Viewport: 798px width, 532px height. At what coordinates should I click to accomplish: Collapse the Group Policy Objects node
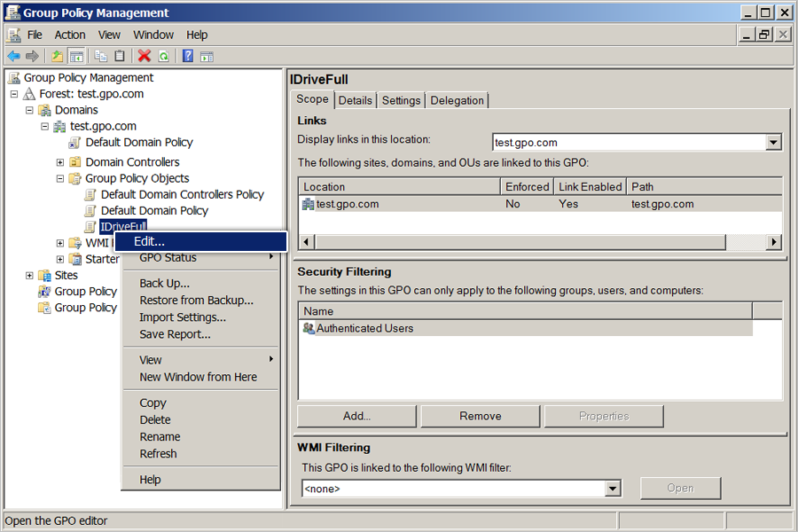pyautogui.click(x=60, y=179)
